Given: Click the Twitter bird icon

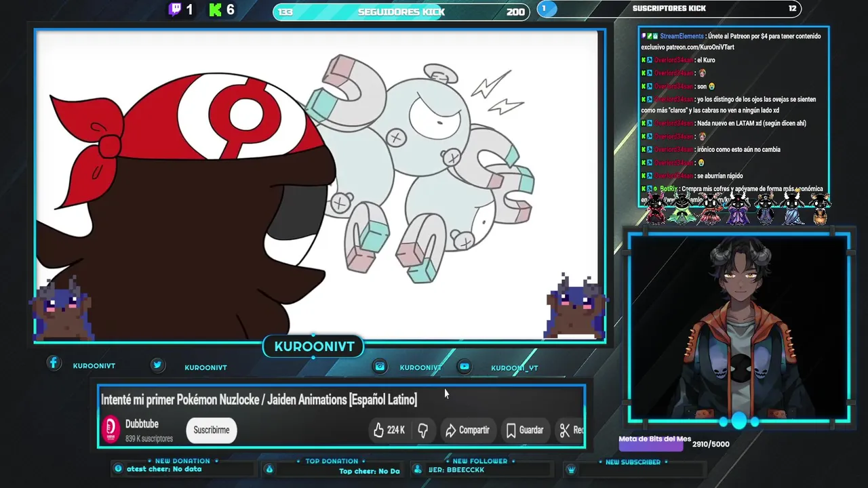Looking at the screenshot, I should (x=157, y=365).
